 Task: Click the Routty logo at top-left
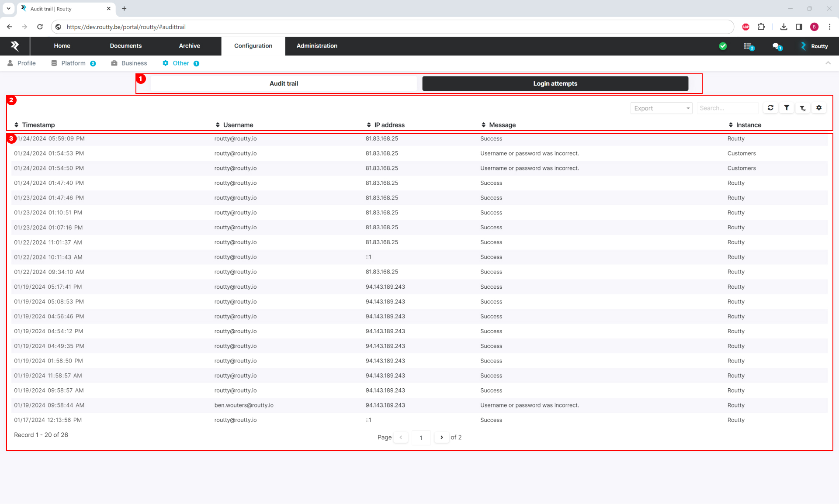click(x=15, y=46)
